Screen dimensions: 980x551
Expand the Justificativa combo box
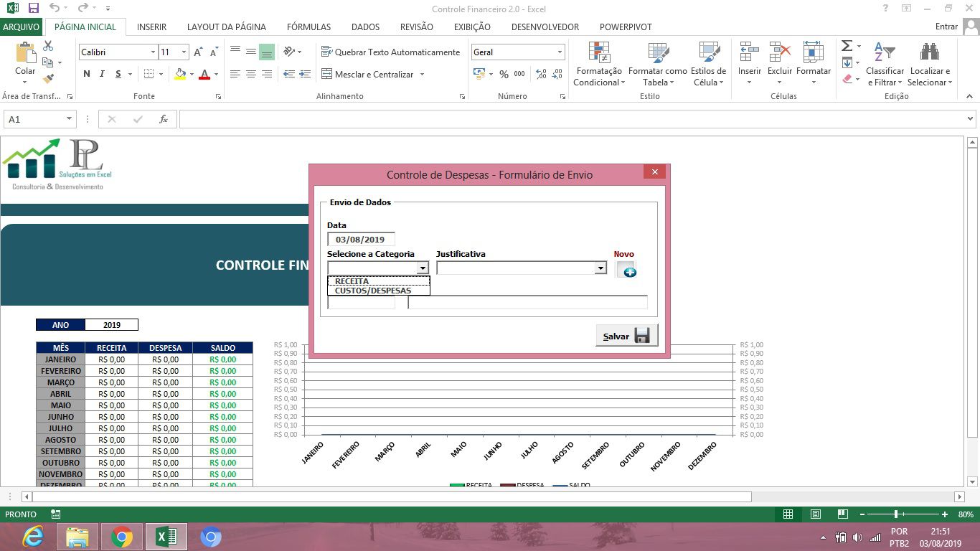point(600,268)
